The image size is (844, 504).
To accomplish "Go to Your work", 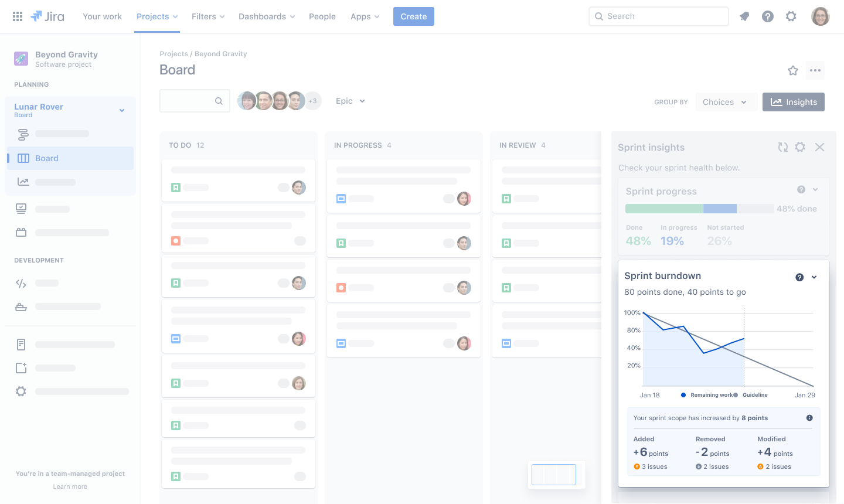I will [x=103, y=16].
